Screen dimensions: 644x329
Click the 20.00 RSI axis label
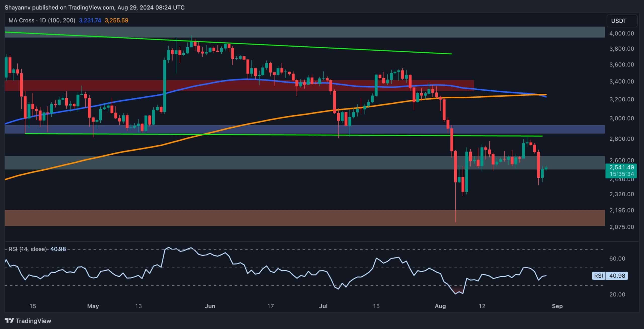pos(617,294)
